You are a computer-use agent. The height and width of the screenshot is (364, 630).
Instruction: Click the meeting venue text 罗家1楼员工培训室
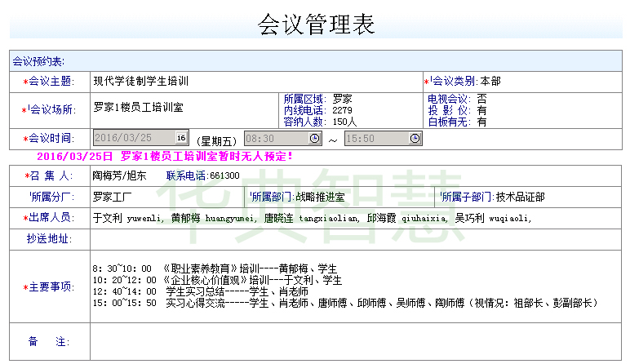pyautogui.click(x=138, y=107)
